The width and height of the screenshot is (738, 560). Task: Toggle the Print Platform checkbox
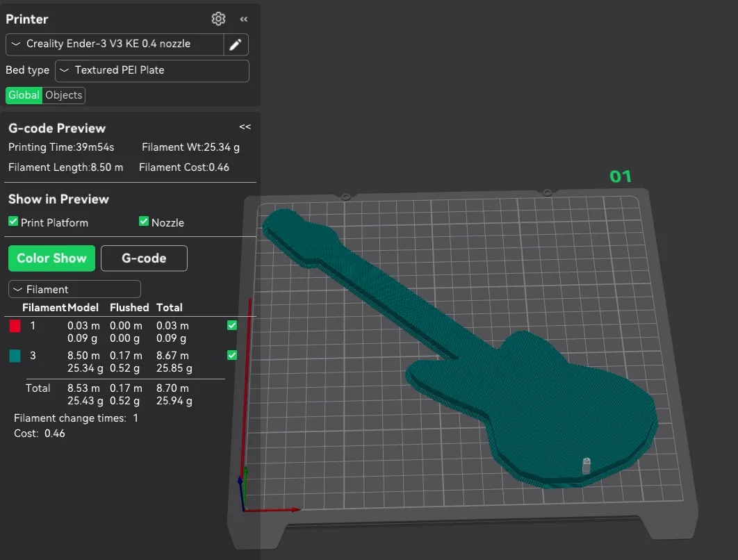13,222
